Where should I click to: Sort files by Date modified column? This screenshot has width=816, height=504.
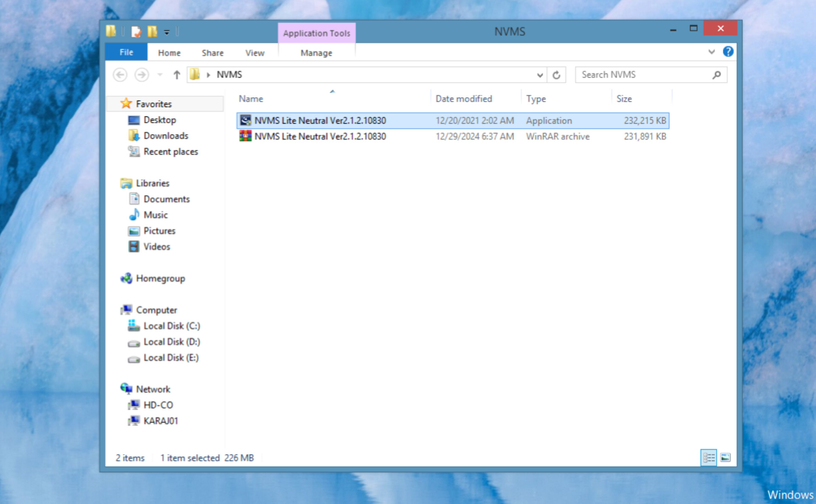[x=464, y=99]
